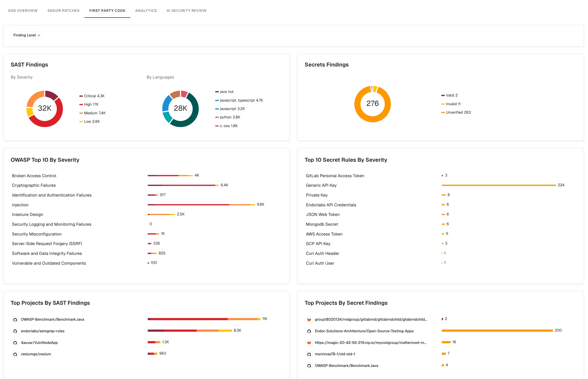The width and height of the screenshot is (588, 379).
Task: Go to the Analytics tab
Action: coord(146,10)
